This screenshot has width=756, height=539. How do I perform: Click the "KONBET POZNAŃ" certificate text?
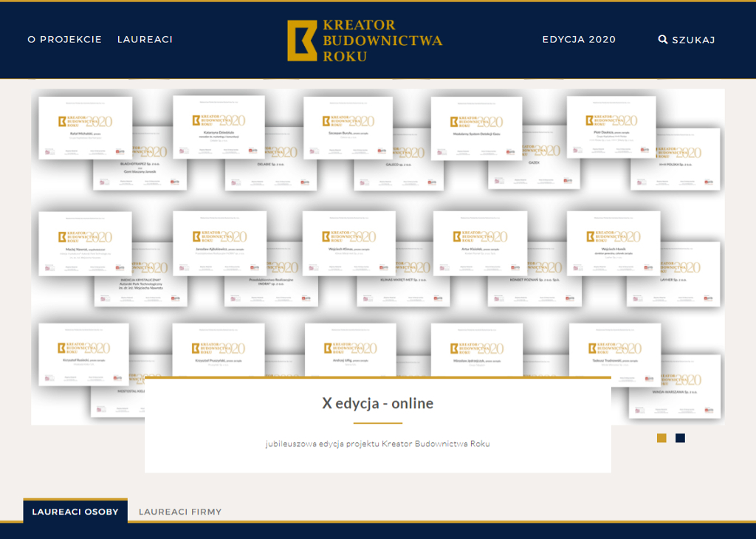535,280
